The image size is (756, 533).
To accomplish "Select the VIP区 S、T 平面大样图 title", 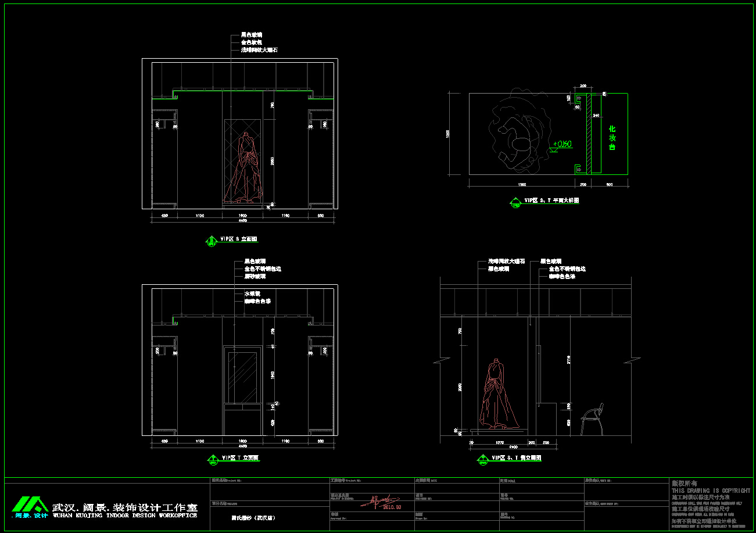I will click(552, 200).
